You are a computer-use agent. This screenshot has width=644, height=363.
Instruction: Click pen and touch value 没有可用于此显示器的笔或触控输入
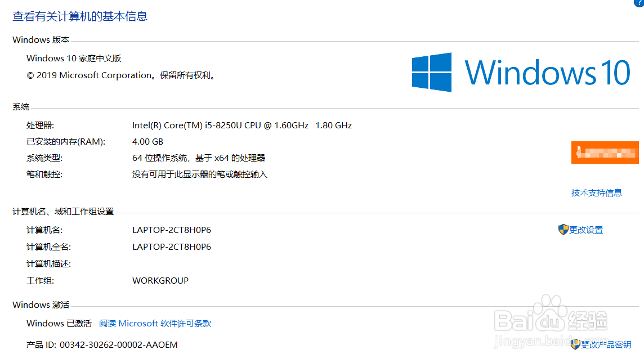(200, 174)
